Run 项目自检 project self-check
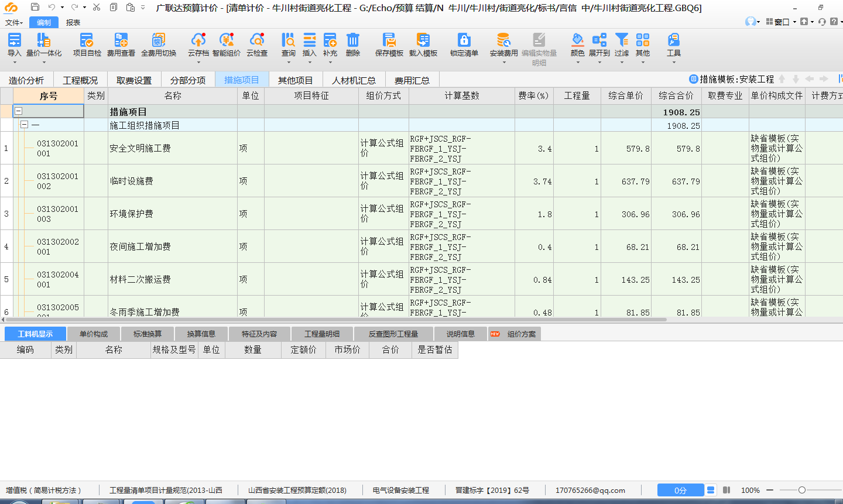The height and width of the screenshot is (504, 843). [x=87, y=40]
